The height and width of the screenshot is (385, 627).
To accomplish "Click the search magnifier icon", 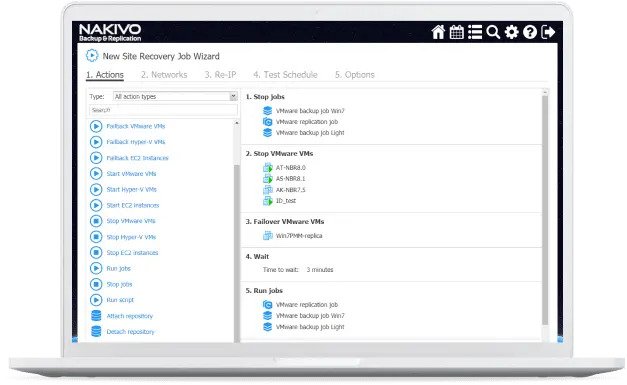I will (x=493, y=32).
